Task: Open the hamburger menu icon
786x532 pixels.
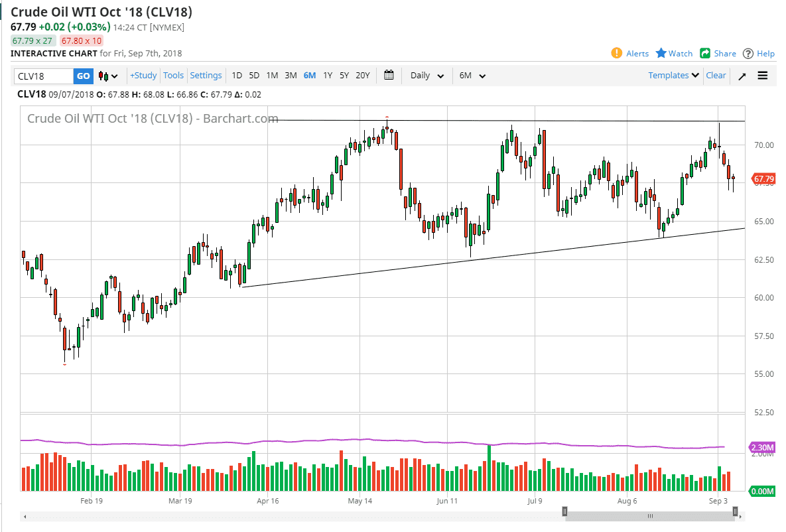Action: [763, 76]
